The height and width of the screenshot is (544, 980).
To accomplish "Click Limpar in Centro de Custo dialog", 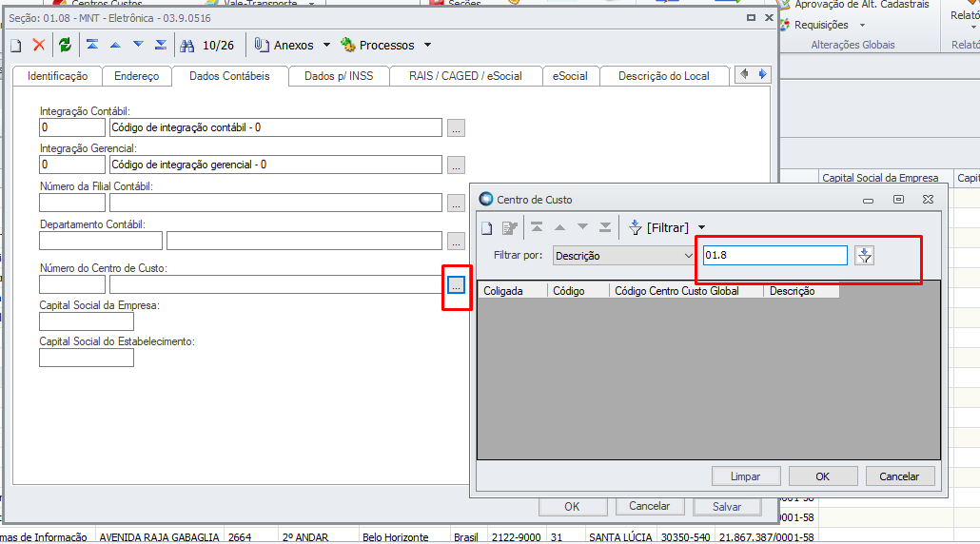I will [x=746, y=476].
